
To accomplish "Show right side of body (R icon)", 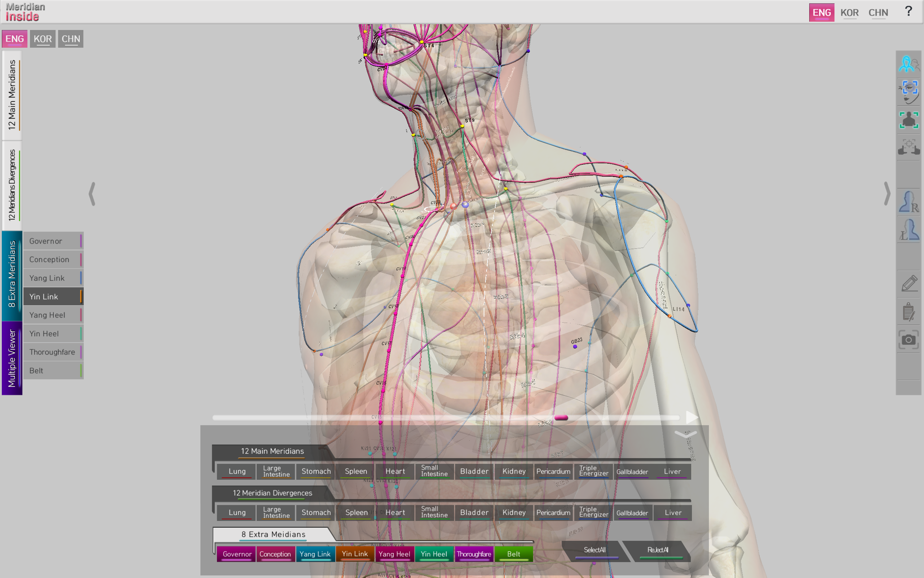I will point(909,202).
